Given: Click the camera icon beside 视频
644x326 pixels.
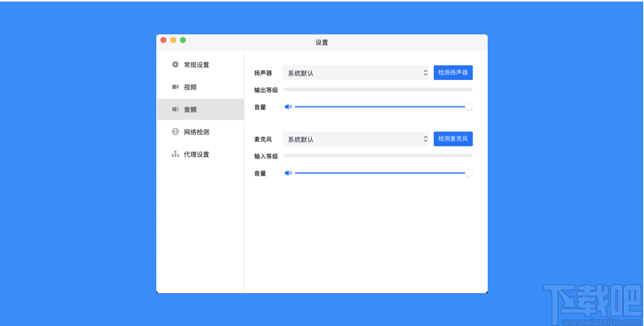Looking at the screenshot, I should [175, 87].
